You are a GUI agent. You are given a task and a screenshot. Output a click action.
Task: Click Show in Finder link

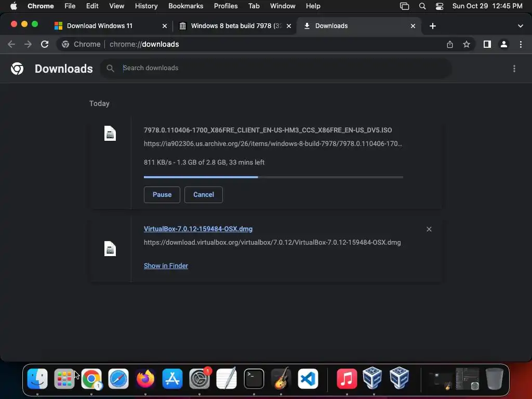point(166,265)
